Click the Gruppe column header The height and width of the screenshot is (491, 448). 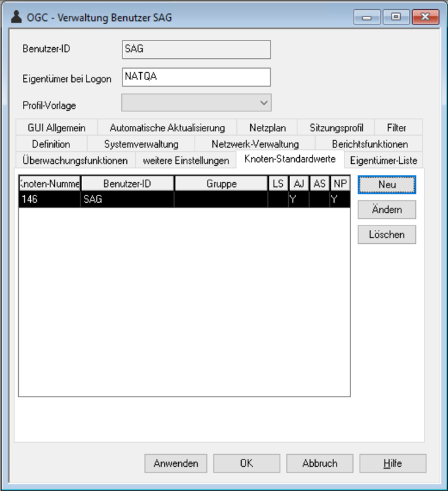(x=221, y=184)
